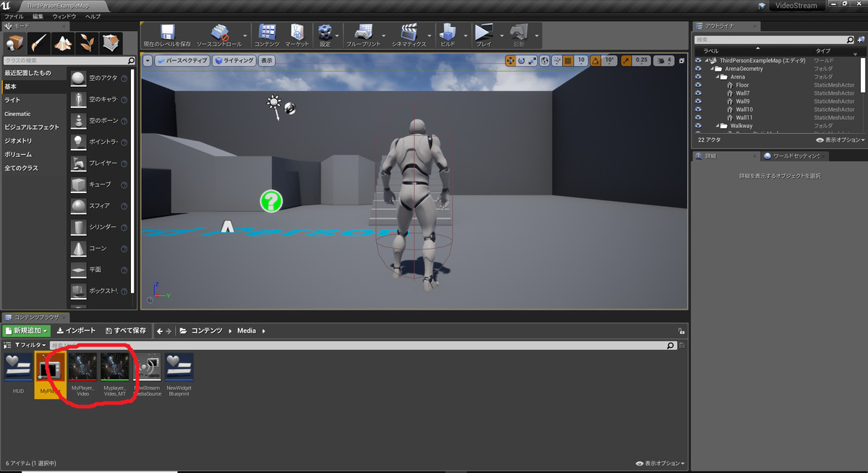This screenshot has width=868, height=473.
Task: Click Save All (すべて保存) button
Action: 126,331
